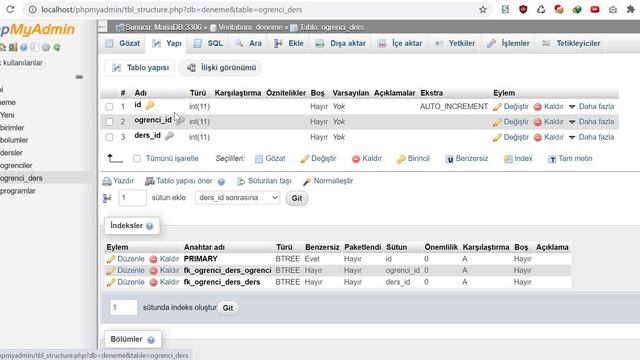Viewport: 640px width, 360px height.
Task: Open Daha fazla dropdown for id row
Action: point(591,107)
